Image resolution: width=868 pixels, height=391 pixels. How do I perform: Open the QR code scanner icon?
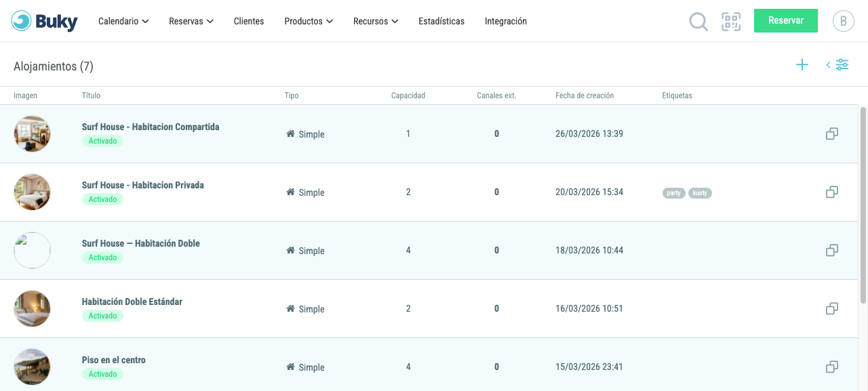(731, 22)
